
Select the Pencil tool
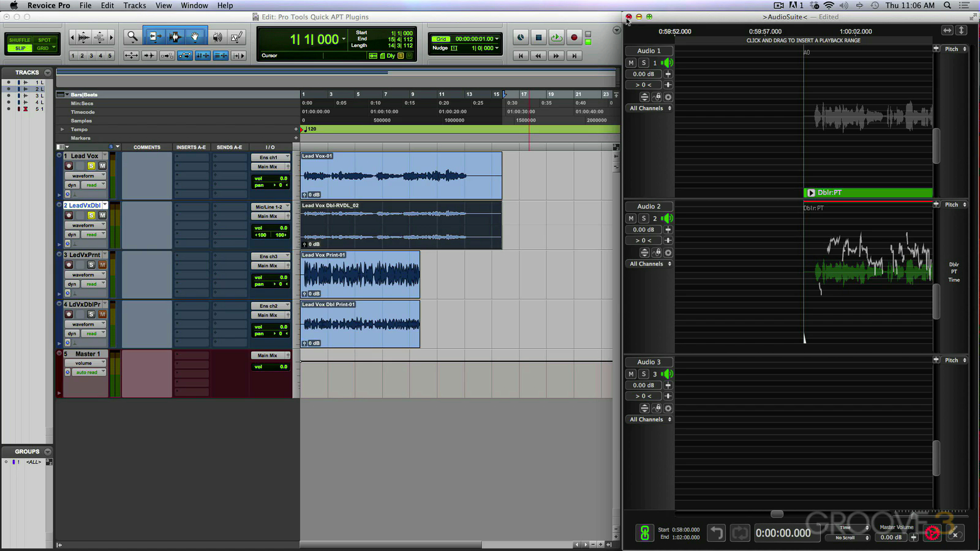(x=236, y=37)
